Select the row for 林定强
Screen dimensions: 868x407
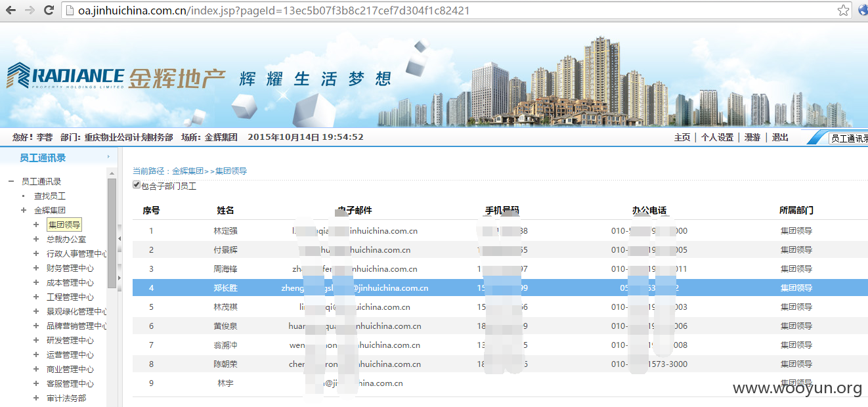tap(500, 231)
